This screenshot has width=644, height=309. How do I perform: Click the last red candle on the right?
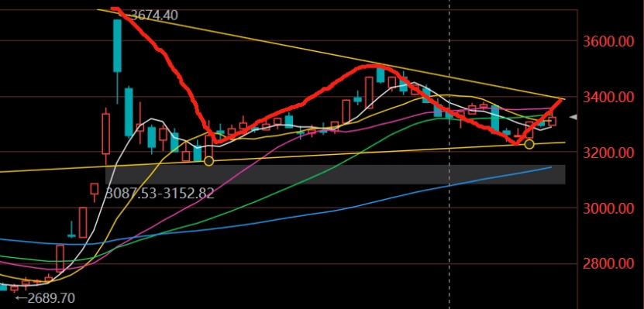(x=552, y=121)
